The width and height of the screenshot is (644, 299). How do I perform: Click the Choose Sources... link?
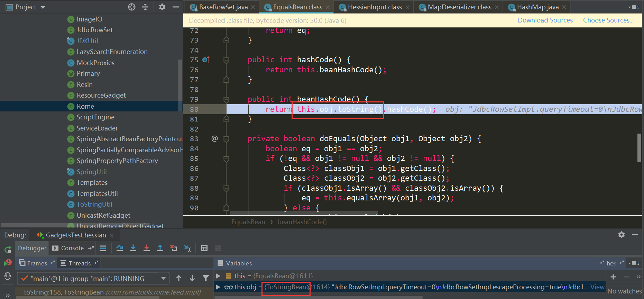click(x=608, y=20)
